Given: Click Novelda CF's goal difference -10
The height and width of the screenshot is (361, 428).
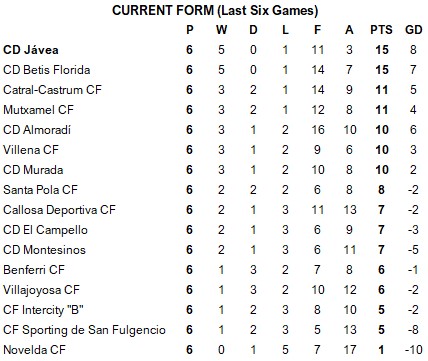Looking at the screenshot, I should coord(413,350).
